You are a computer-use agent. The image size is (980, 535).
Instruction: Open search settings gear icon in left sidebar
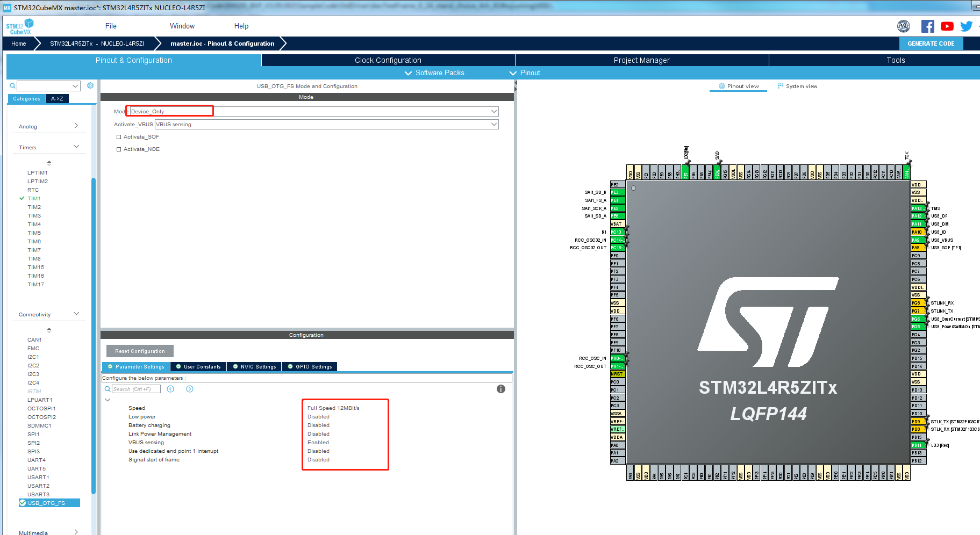tap(90, 85)
